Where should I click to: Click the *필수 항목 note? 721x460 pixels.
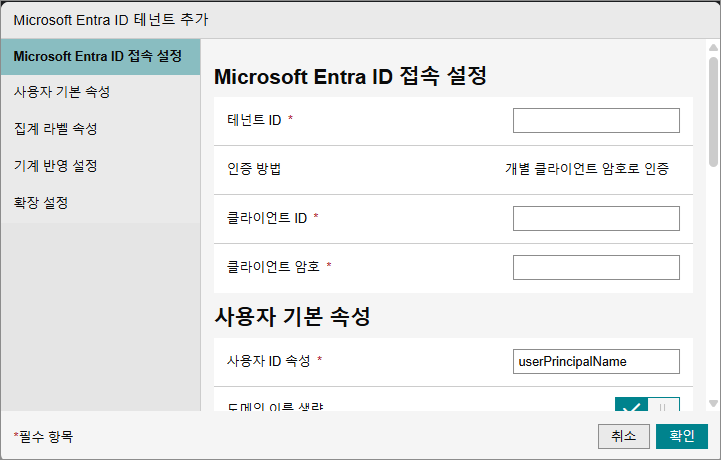pos(43,436)
